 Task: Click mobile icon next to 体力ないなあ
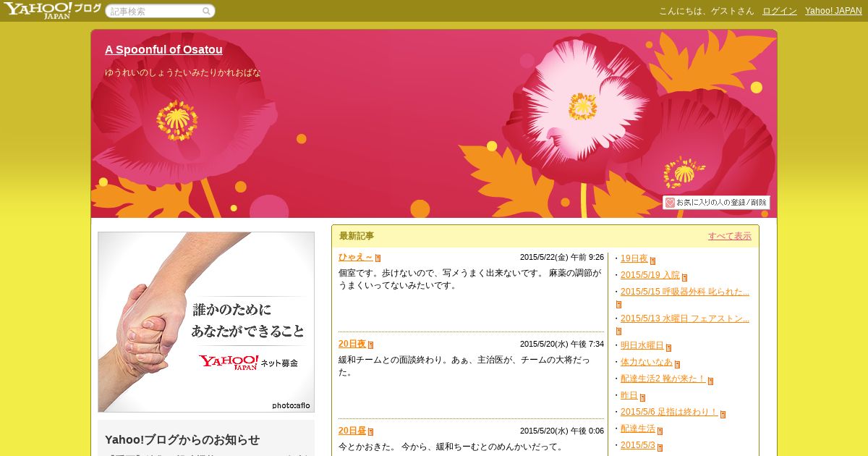pyautogui.click(x=678, y=364)
